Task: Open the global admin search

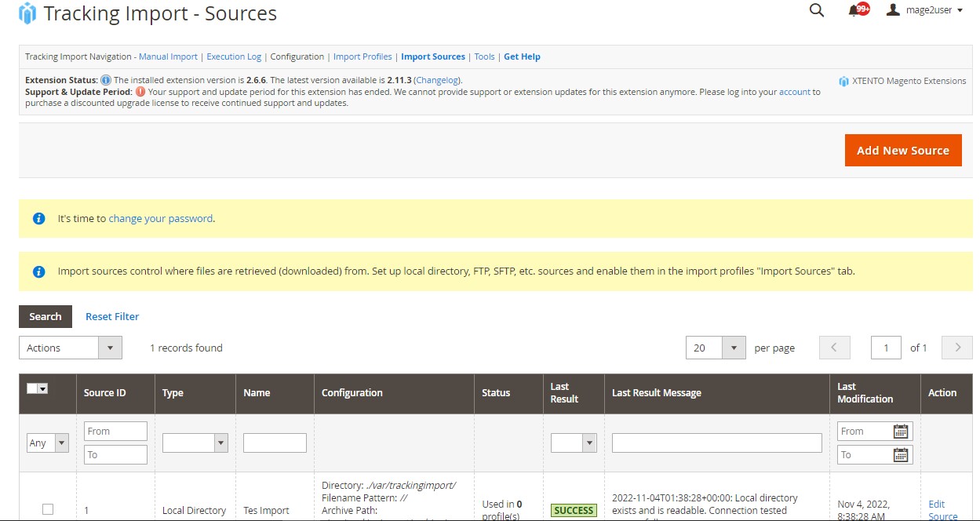Action: 816,11
